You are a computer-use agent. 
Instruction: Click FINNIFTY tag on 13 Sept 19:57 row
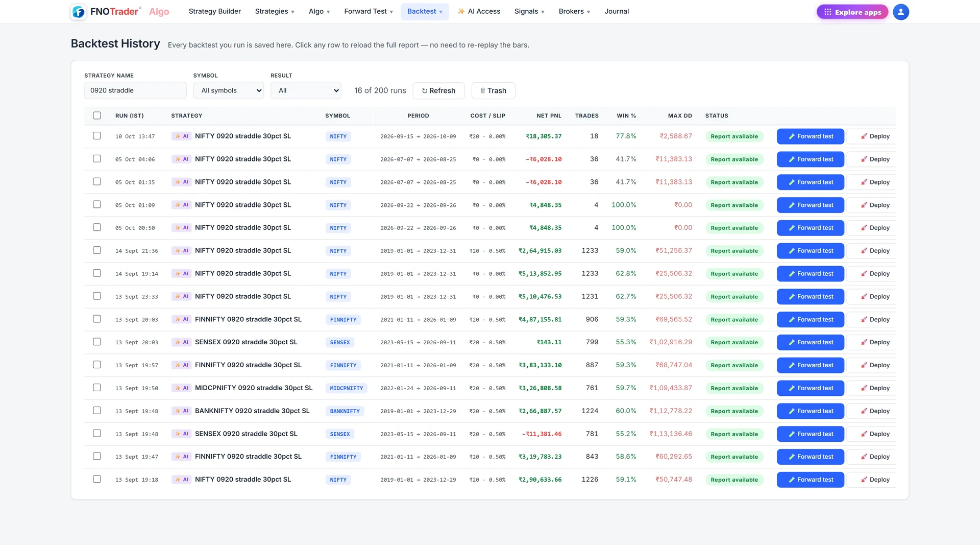[x=343, y=365]
